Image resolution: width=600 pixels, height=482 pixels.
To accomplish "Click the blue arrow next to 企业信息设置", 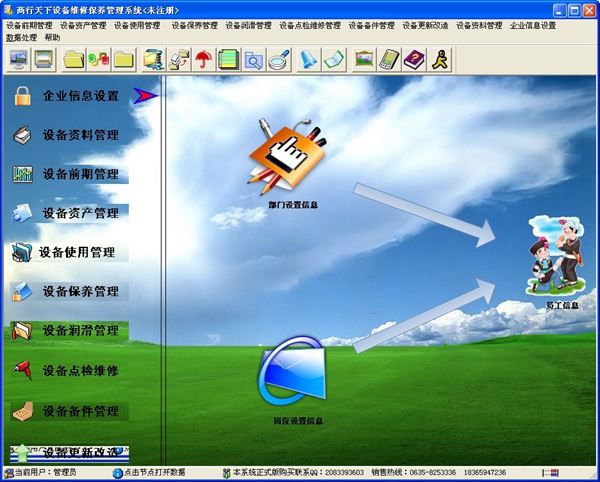I will (x=145, y=96).
